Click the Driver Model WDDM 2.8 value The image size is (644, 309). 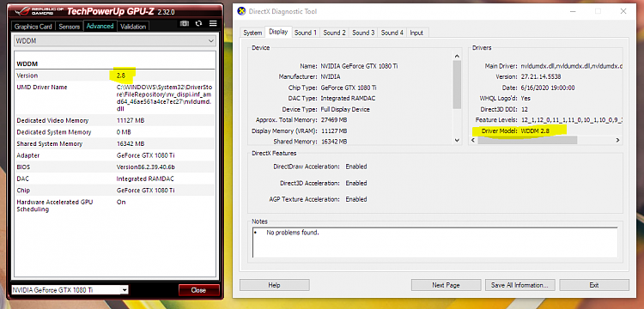coord(535,131)
